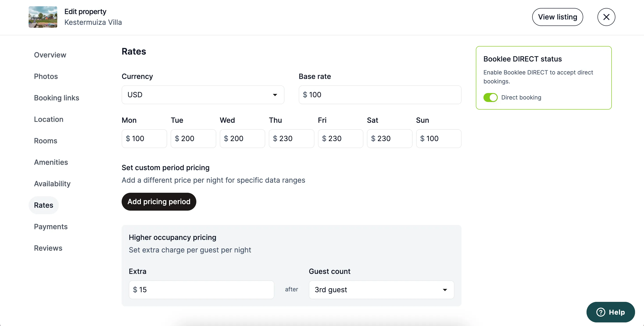Click the Help question mark icon
Image resolution: width=644 pixels, height=326 pixels.
600,312
